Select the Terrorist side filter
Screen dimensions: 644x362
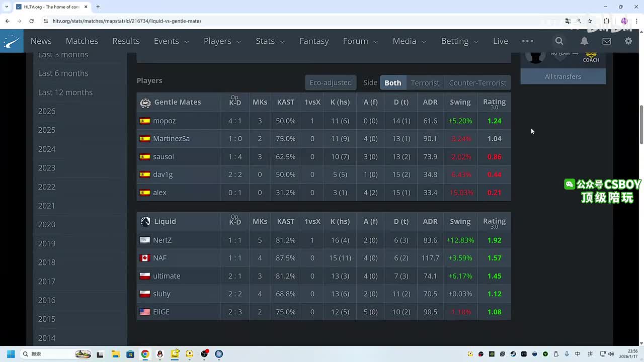pos(425,83)
